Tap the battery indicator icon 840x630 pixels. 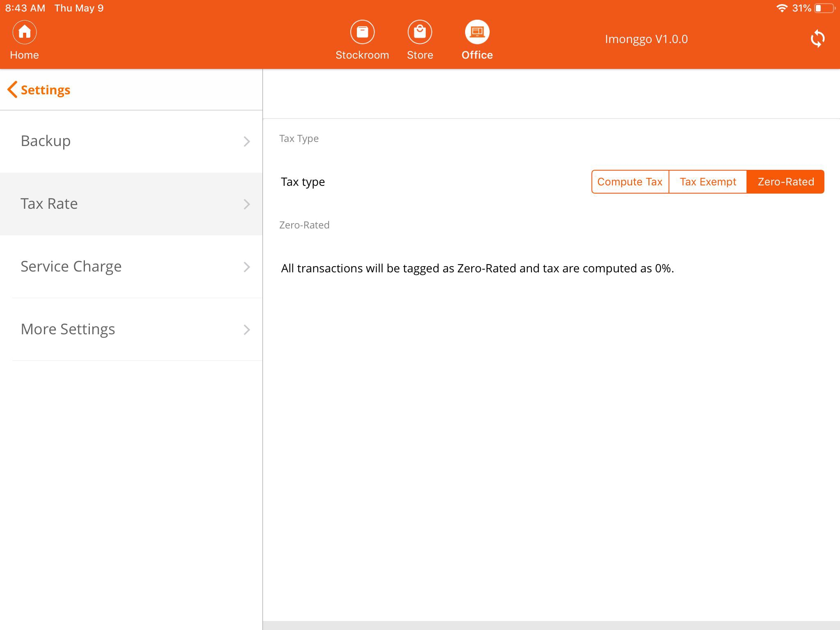[824, 8]
